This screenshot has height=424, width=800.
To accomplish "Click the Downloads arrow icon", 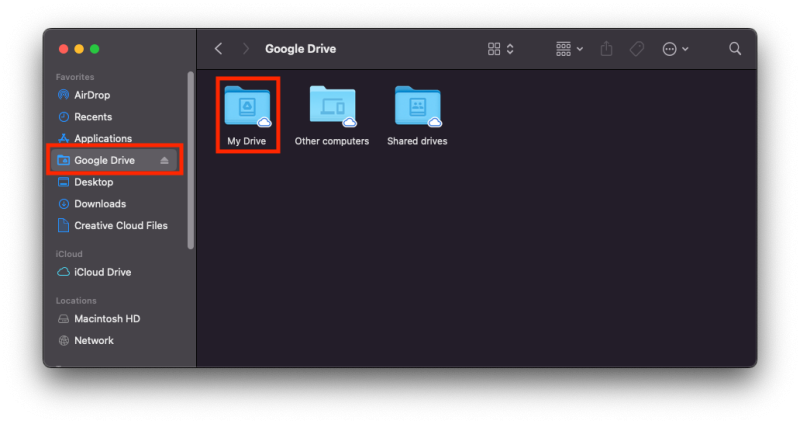I will 63,204.
